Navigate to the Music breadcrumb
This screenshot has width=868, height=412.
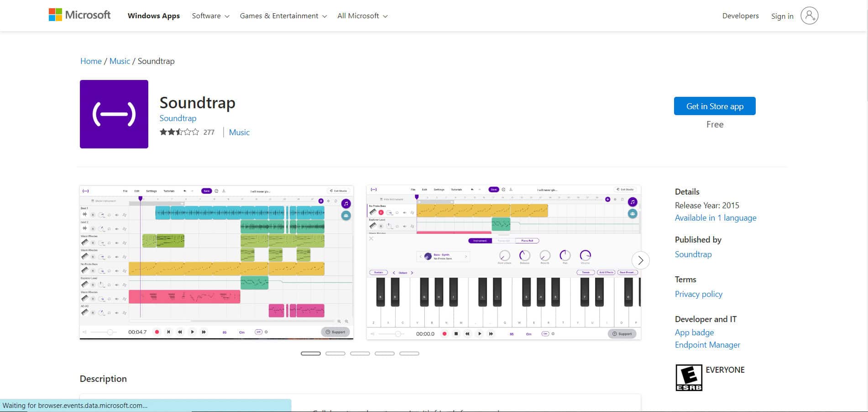120,61
